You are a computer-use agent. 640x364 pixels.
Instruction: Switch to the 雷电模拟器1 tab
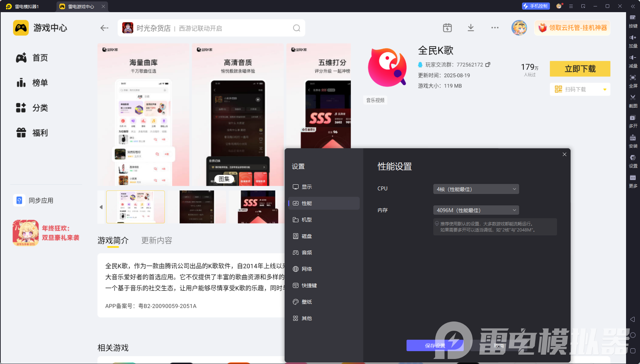tap(23, 6)
